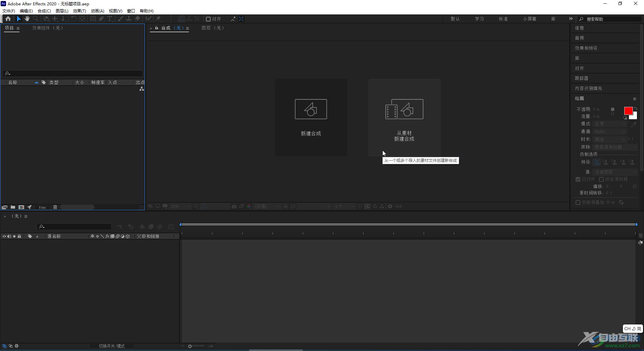This screenshot has width=644, height=351.
Task: Select the Zoom magnifier tool
Action: (x=36, y=19)
